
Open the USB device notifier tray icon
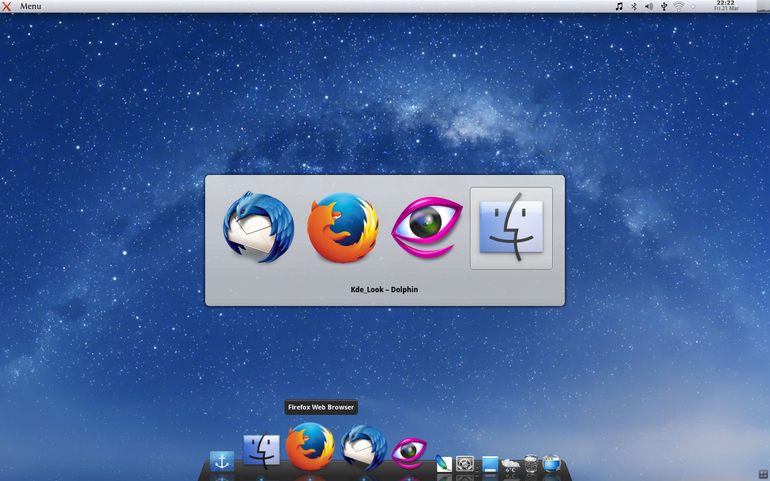(664, 6)
